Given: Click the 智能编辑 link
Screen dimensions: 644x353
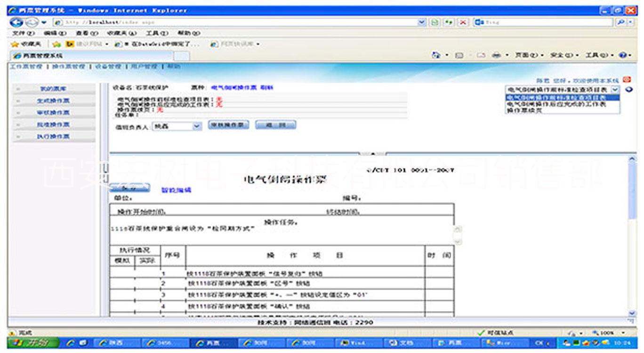Looking at the screenshot, I should 177,190.
